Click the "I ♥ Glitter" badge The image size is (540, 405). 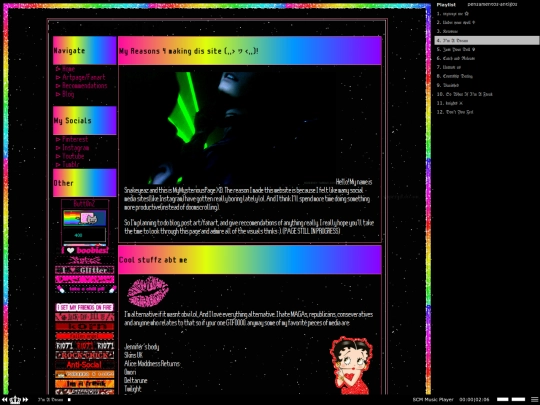coord(85,270)
